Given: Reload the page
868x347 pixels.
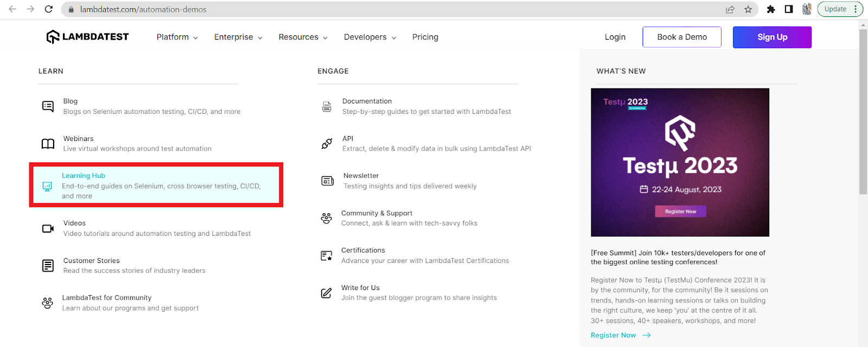Looking at the screenshot, I should point(49,9).
